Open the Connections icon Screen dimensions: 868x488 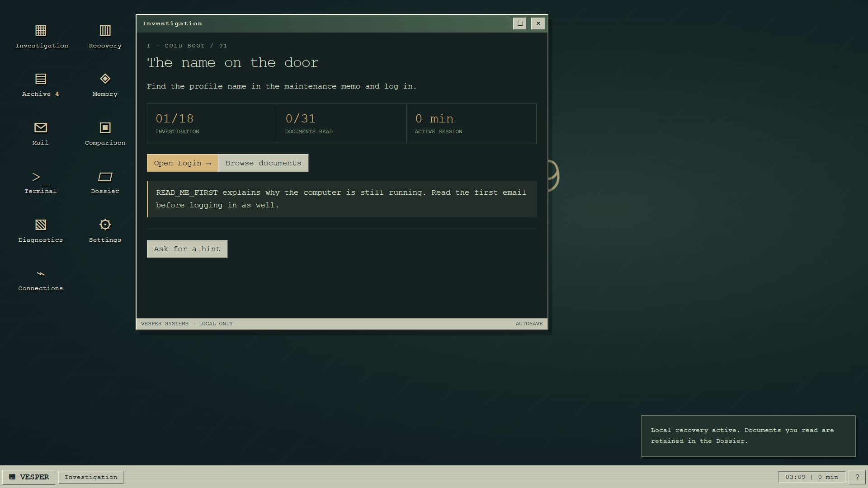coord(41,280)
